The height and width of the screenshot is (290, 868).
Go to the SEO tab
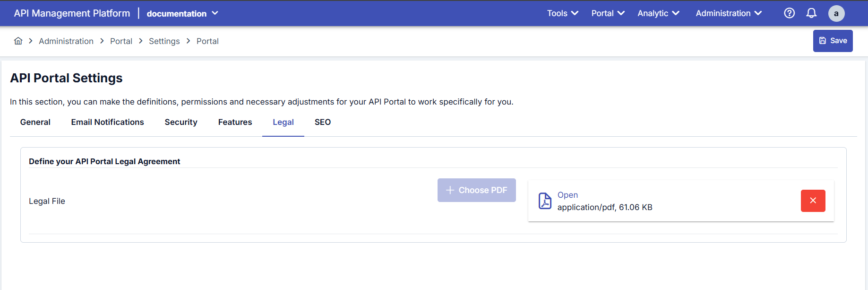click(x=323, y=122)
